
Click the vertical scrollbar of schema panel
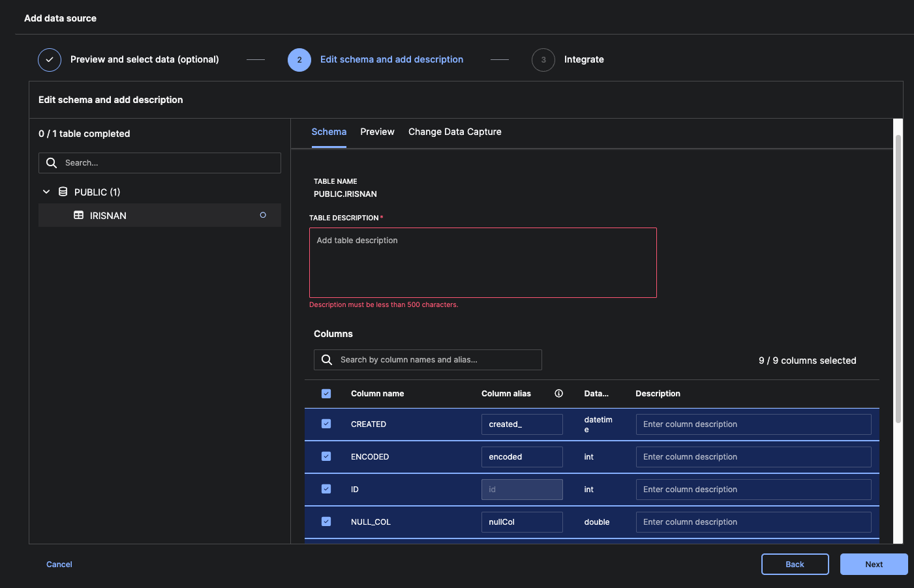[x=898, y=280]
